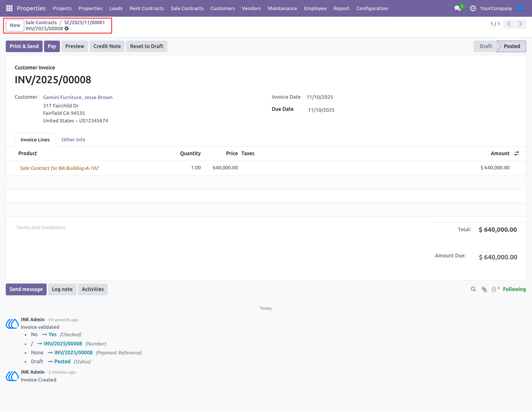Select the Invoice Lines tab

point(35,140)
